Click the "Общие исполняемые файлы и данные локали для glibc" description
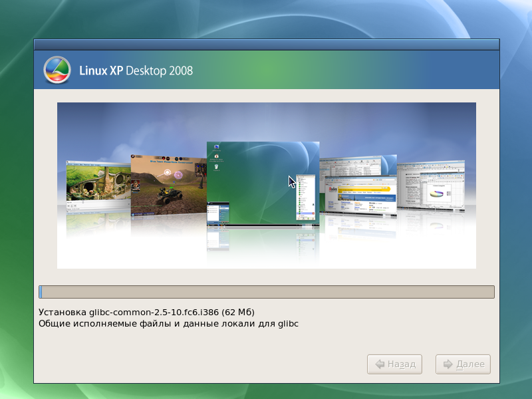Screen dimensions: 532x399 [x=169, y=324]
